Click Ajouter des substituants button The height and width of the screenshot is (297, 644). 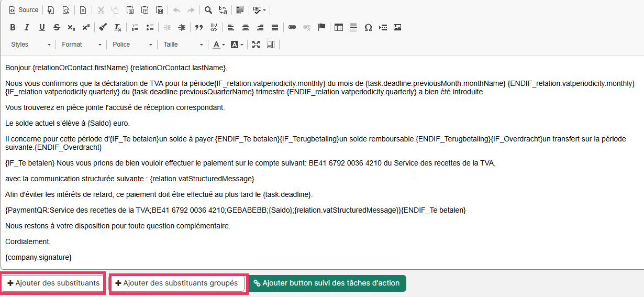pyautogui.click(x=53, y=283)
